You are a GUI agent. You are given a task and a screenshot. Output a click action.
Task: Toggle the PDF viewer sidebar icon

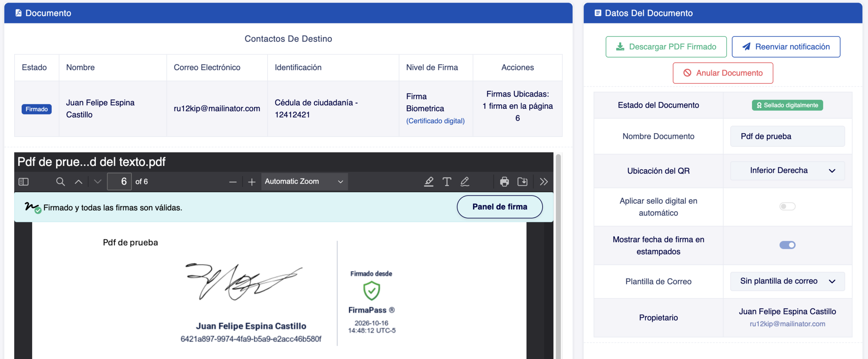click(23, 182)
